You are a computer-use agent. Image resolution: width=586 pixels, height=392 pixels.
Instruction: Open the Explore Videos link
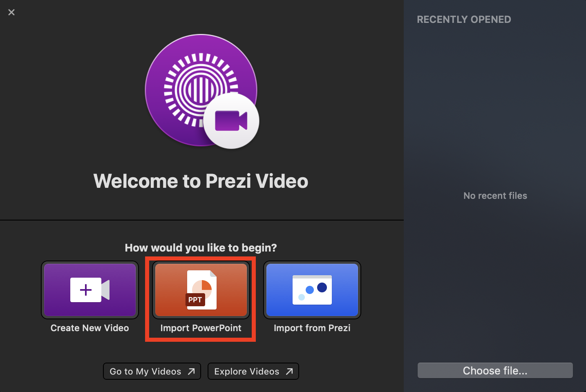(247, 372)
